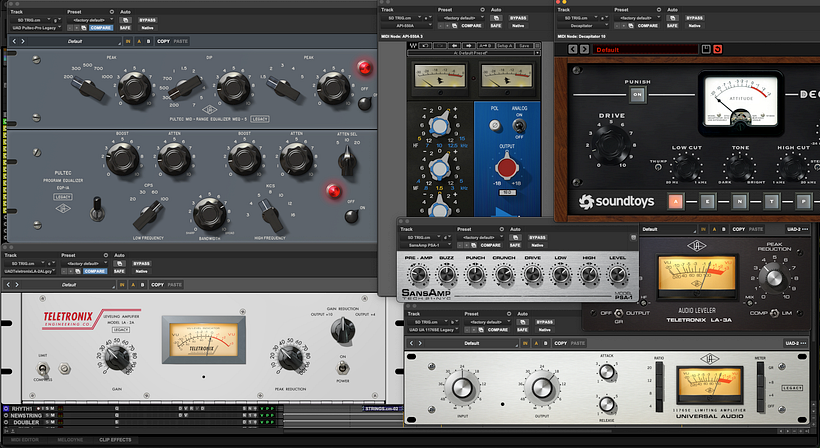Click the Waves next preset arrow button
This screenshot has height=448, width=820.
click(x=469, y=46)
